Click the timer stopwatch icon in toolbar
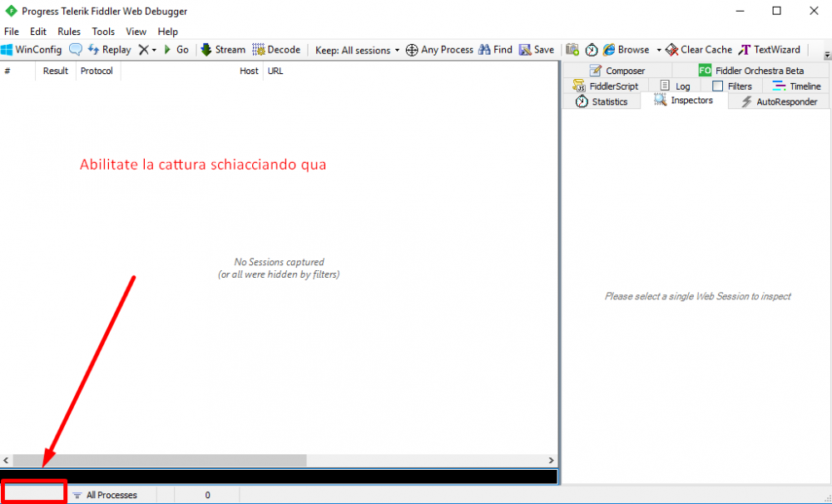This screenshot has height=504, width=832. tap(592, 50)
